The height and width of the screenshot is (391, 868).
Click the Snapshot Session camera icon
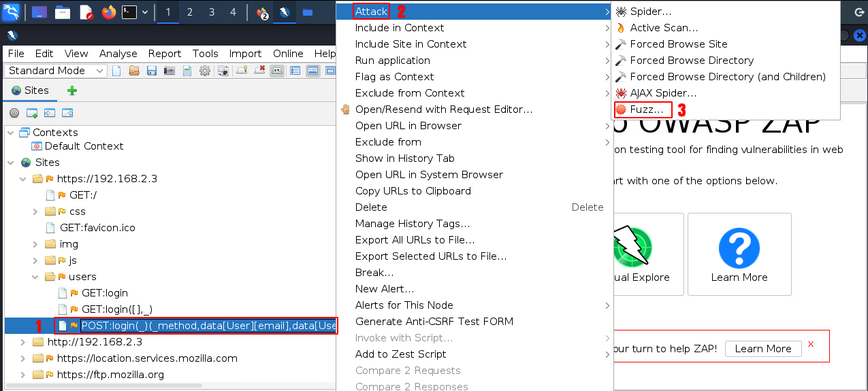pyautogui.click(x=170, y=71)
